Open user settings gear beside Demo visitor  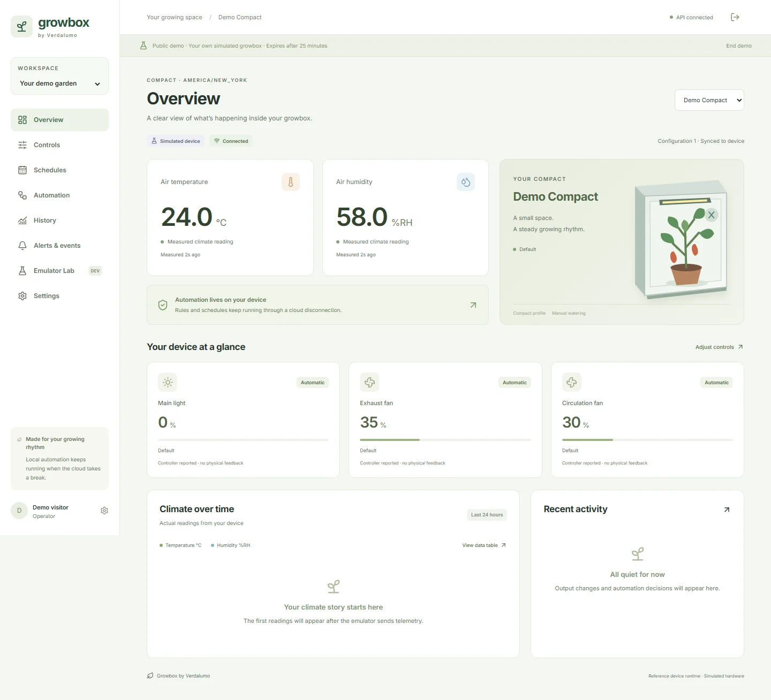(104, 511)
